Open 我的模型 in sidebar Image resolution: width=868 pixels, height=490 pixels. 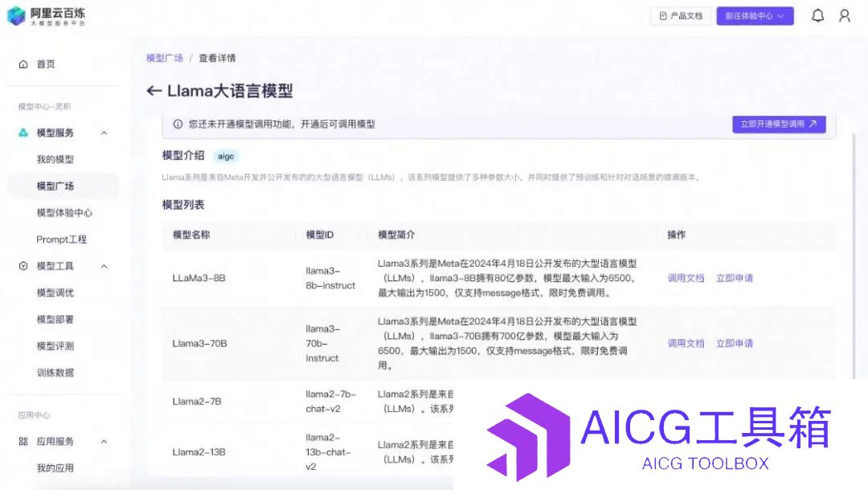[55, 159]
